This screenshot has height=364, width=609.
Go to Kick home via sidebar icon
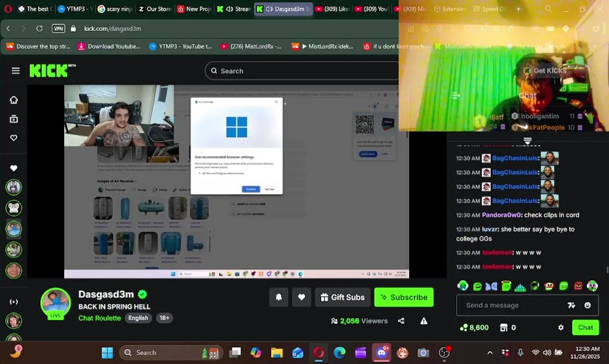(14, 100)
